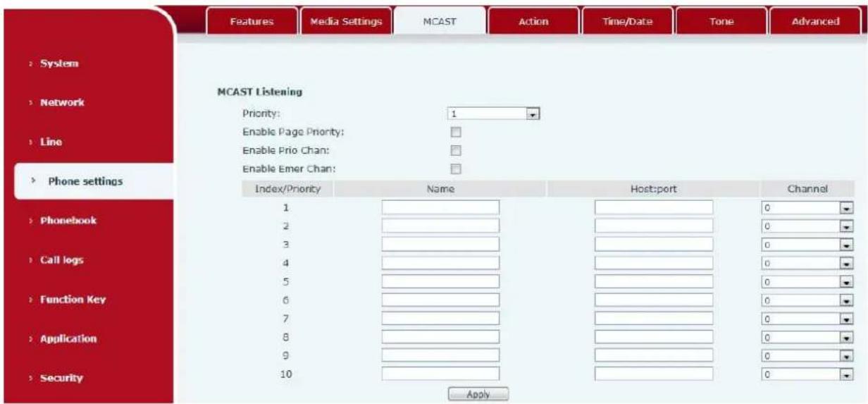
Task: Click Host:port field for index 3
Action: pos(654,244)
